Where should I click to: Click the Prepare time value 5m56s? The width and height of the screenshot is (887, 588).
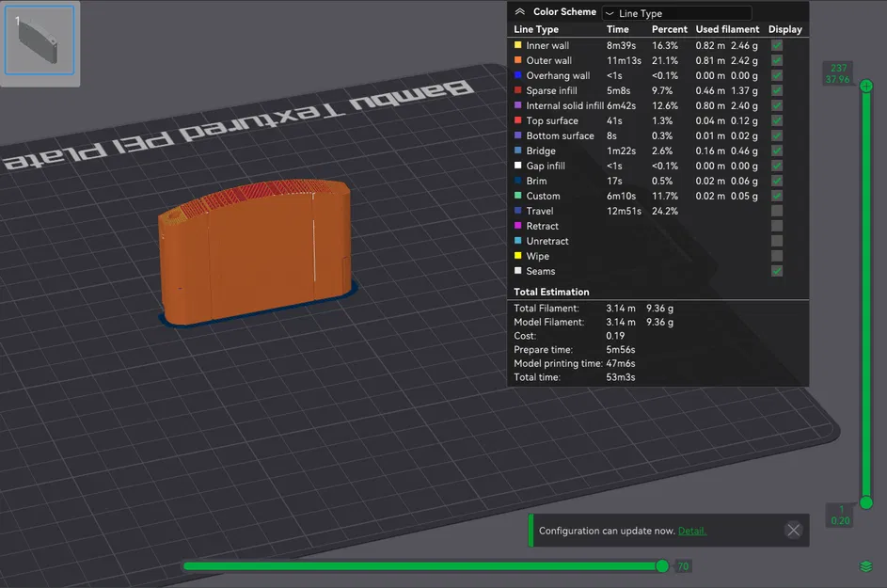pyautogui.click(x=621, y=350)
